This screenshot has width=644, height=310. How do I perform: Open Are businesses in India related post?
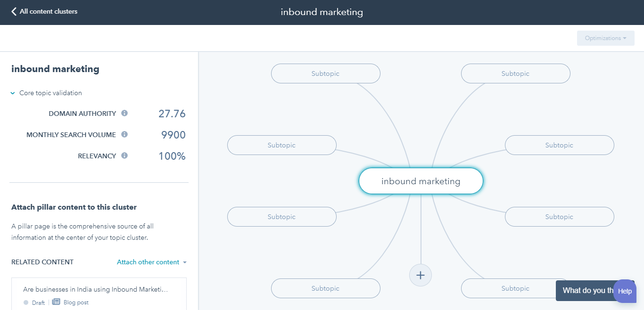click(95, 289)
